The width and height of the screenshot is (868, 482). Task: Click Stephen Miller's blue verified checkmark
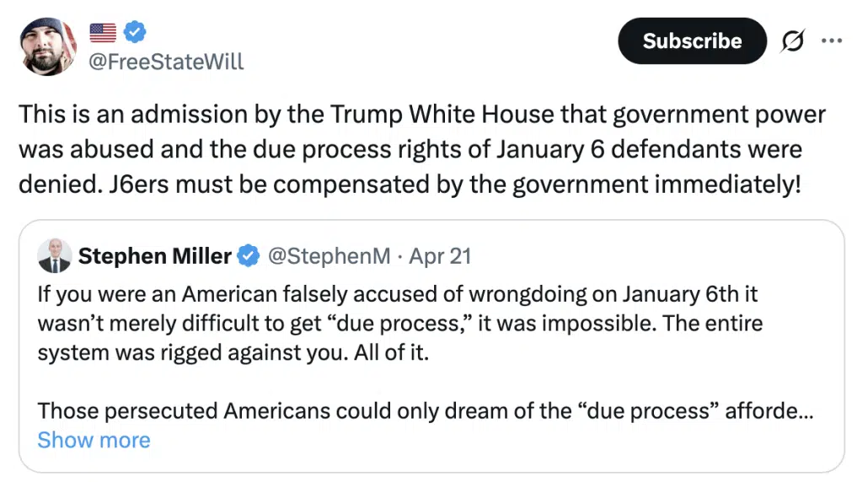249,256
